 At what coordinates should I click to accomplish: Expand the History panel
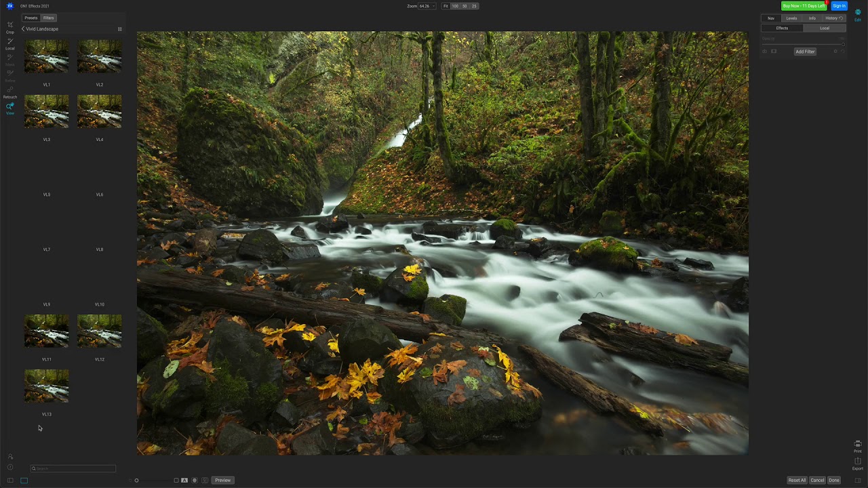(832, 18)
